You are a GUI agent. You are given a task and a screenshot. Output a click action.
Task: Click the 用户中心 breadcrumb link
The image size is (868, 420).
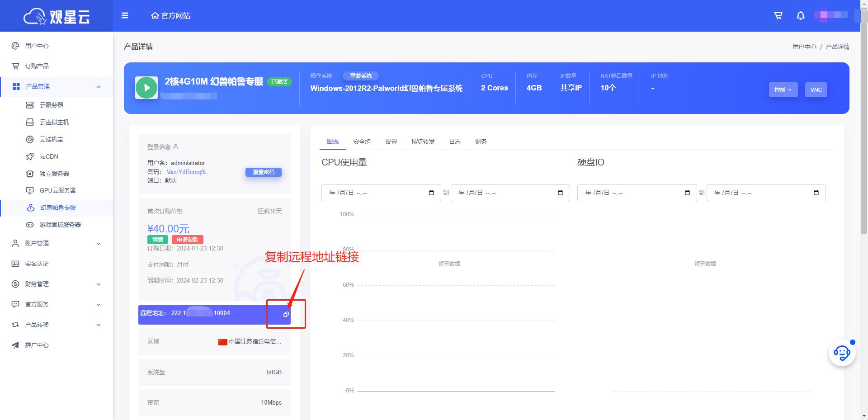click(x=804, y=47)
